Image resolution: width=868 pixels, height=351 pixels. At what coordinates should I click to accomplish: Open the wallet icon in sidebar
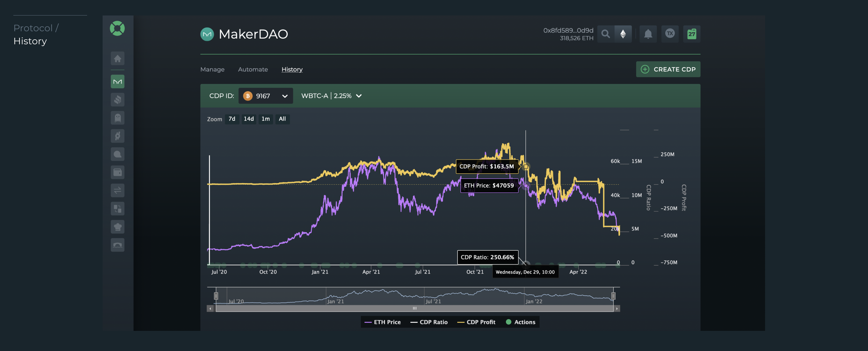(x=117, y=172)
